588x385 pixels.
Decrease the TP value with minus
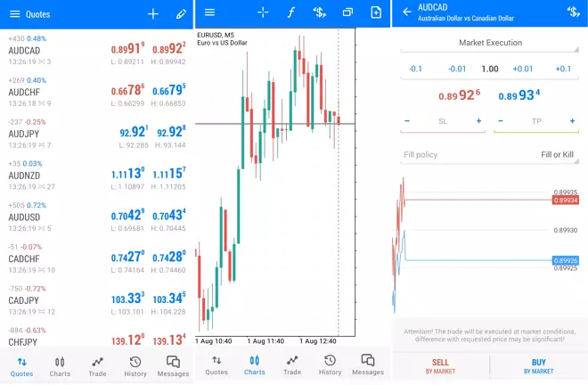point(501,121)
